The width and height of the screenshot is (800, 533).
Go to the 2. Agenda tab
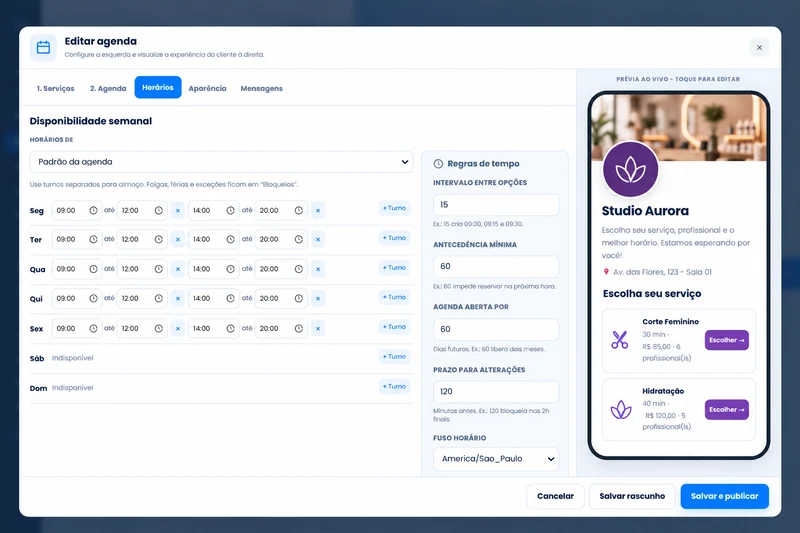pos(108,88)
